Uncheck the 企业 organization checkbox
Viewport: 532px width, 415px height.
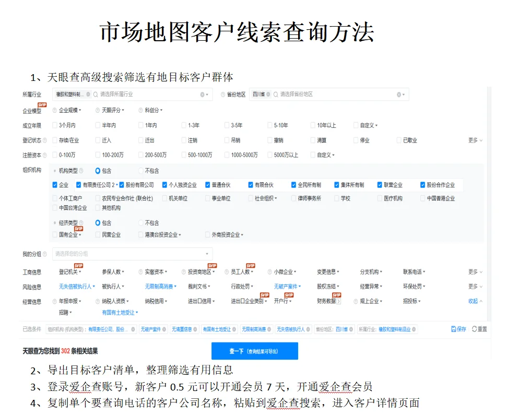tap(55, 185)
